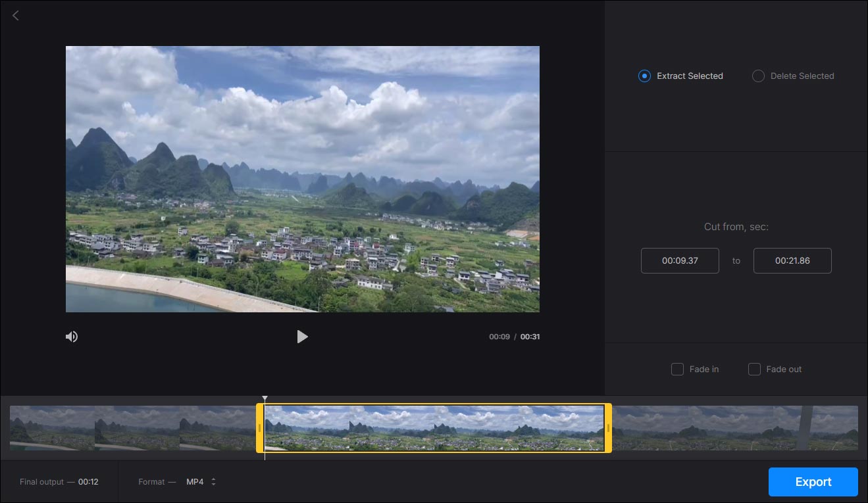This screenshot has height=503, width=868.
Task: Click the Export button
Action: [x=813, y=481]
